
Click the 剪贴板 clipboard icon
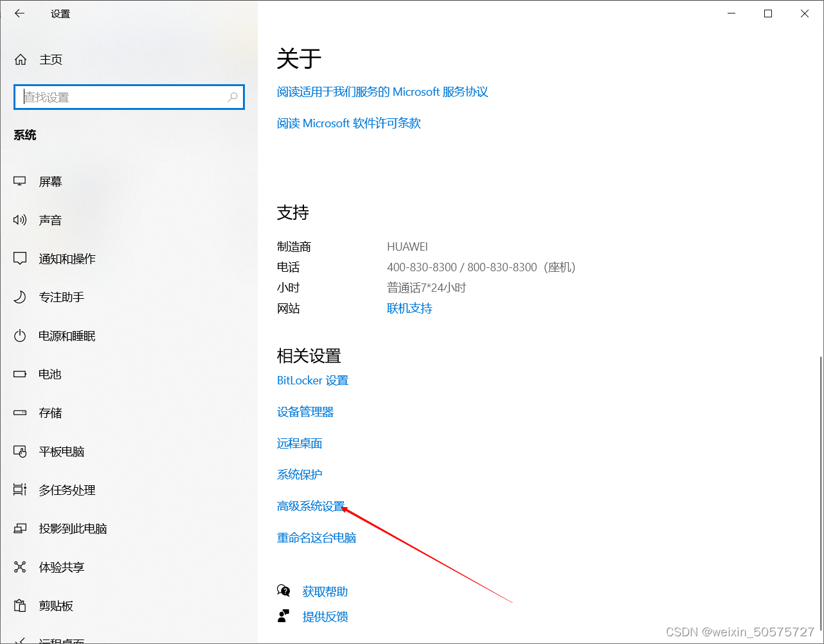[x=20, y=606]
